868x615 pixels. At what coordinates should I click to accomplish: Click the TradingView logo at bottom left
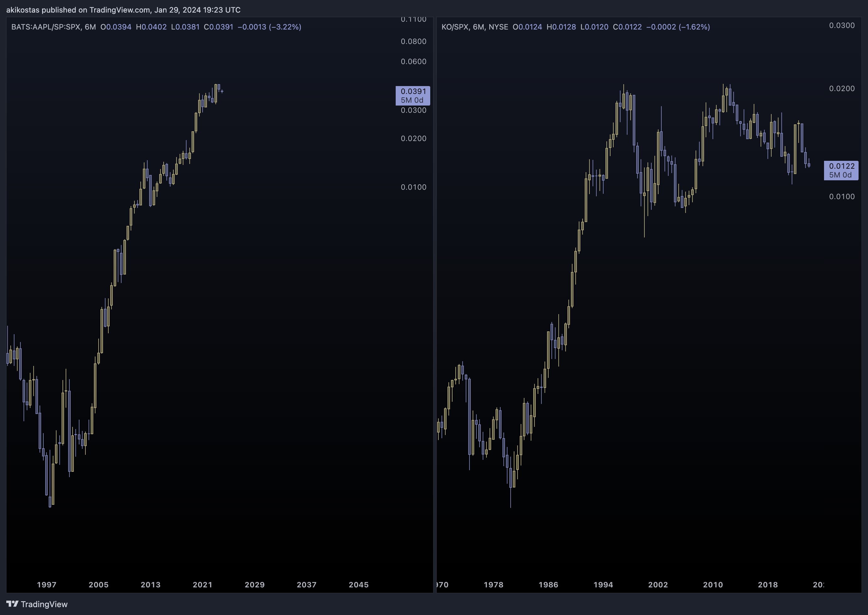pyautogui.click(x=37, y=604)
